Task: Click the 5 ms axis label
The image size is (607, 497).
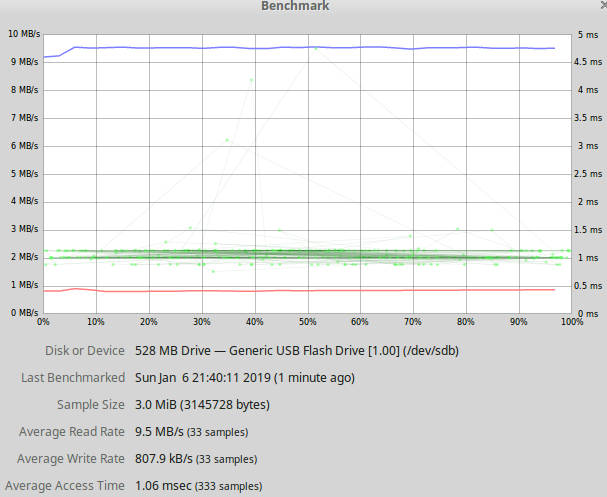Action: tap(588, 35)
